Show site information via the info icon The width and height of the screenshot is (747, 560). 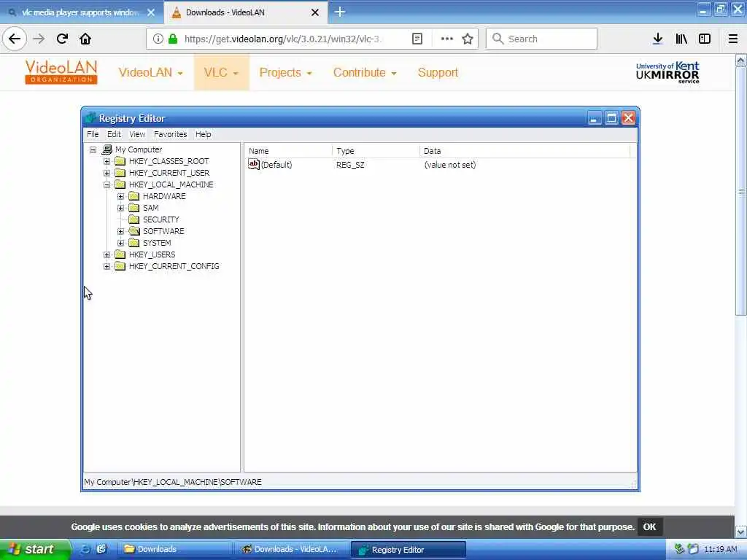click(x=158, y=39)
